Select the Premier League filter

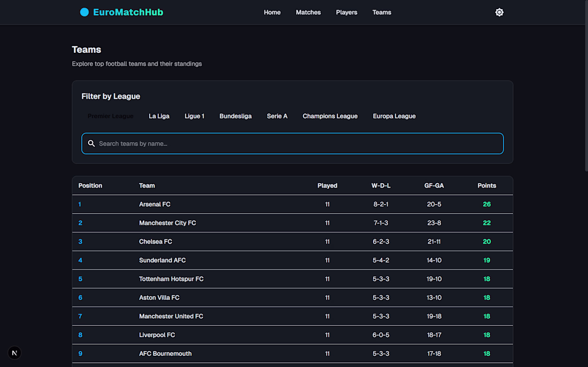point(111,116)
